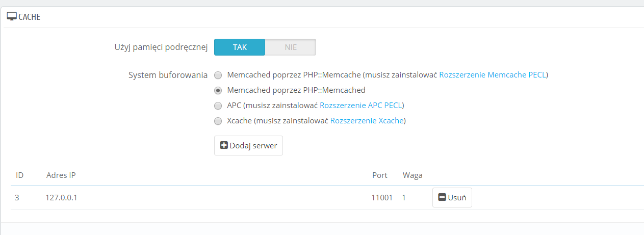Select the 127.0.0.1 server row

click(61, 197)
